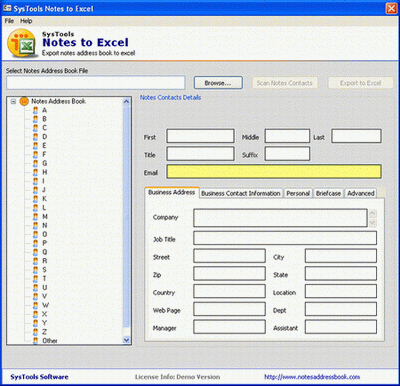Open the notesaddressbook.com link
This screenshot has height=386, width=400.
coord(312,377)
